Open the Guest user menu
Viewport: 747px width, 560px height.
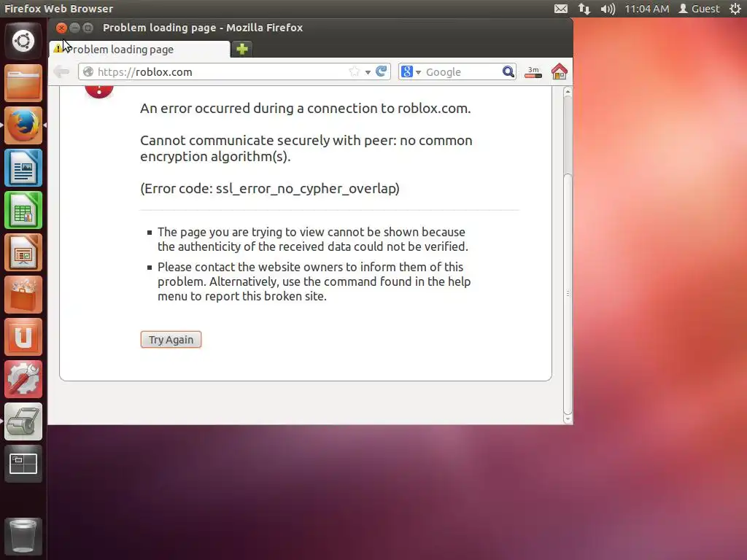tap(700, 9)
